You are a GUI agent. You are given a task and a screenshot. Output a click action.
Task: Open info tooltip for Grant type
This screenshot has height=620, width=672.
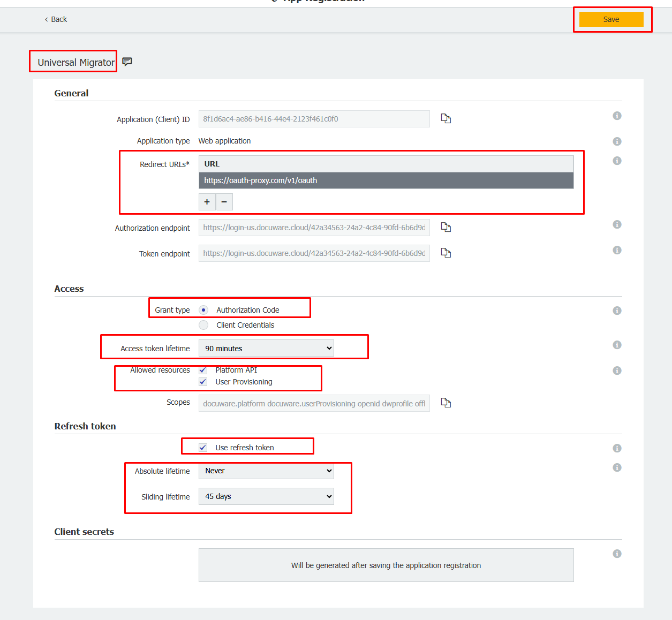[x=617, y=311]
